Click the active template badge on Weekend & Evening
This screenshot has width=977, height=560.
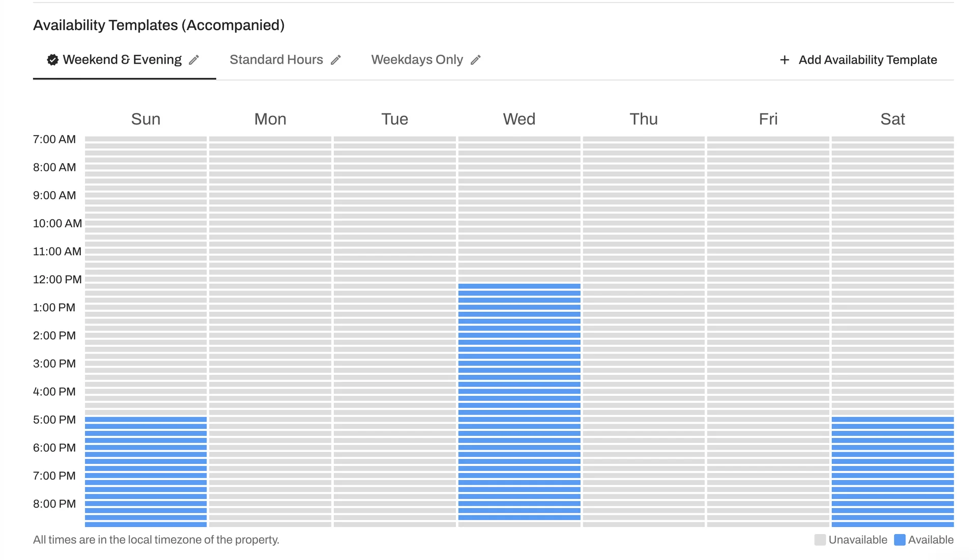[x=52, y=60]
